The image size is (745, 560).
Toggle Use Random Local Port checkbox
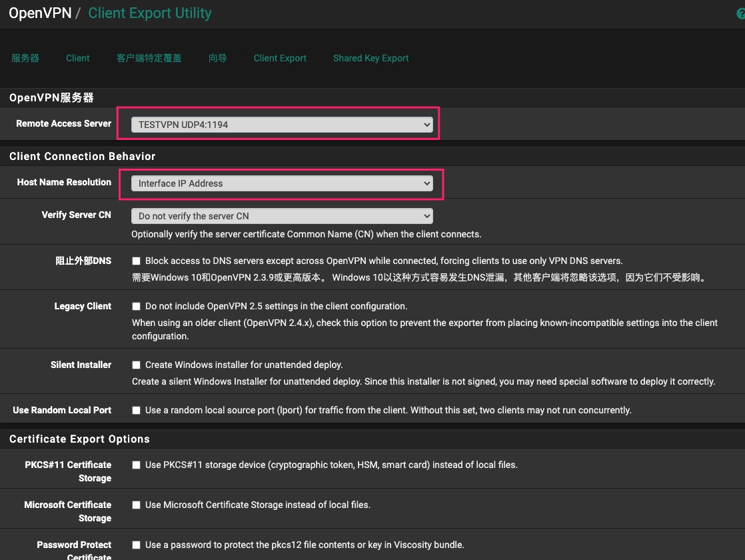pyautogui.click(x=137, y=411)
